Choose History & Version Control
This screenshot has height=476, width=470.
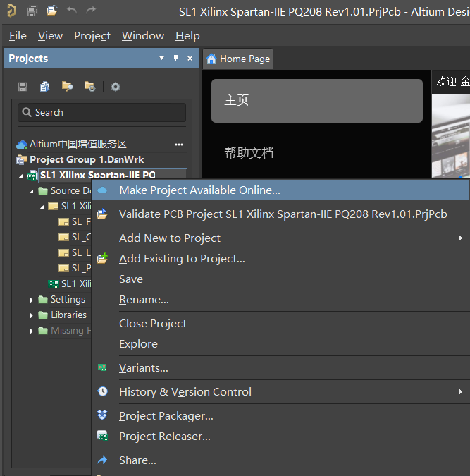click(x=280, y=391)
